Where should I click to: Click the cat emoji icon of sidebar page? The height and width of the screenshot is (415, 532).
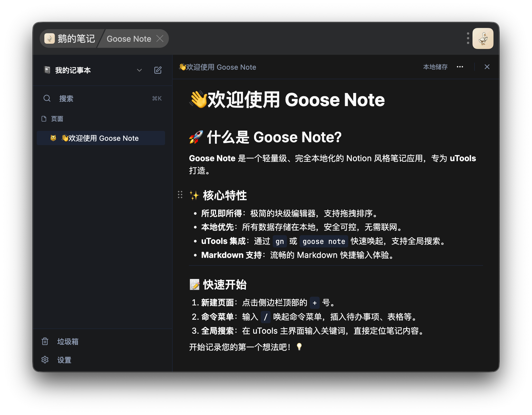click(53, 138)
